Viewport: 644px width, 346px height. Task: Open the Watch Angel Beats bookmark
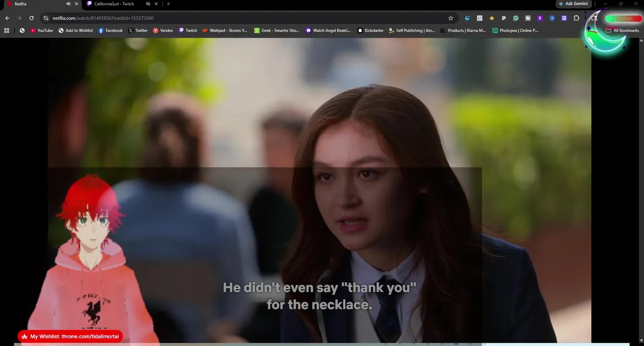pos(328,30)
